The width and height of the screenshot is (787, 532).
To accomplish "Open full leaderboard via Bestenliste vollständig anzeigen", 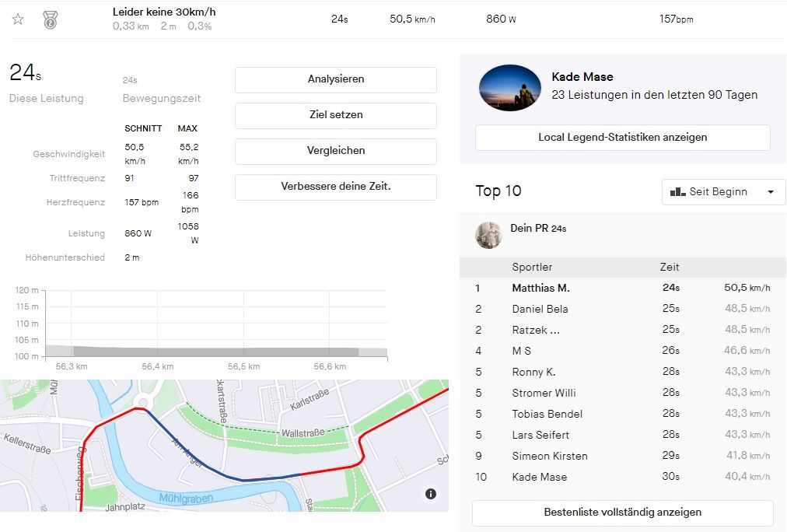I will click(x=622, y=513).
